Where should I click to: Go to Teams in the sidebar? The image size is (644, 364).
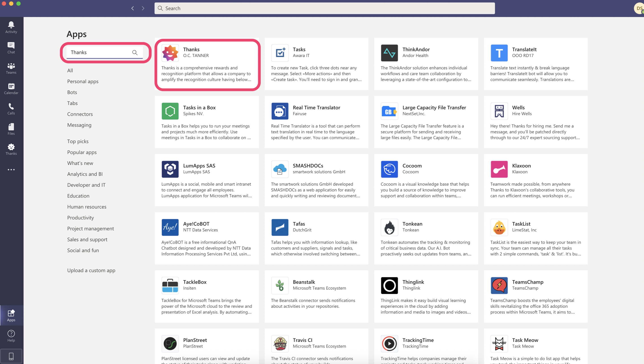pos(11,68)
